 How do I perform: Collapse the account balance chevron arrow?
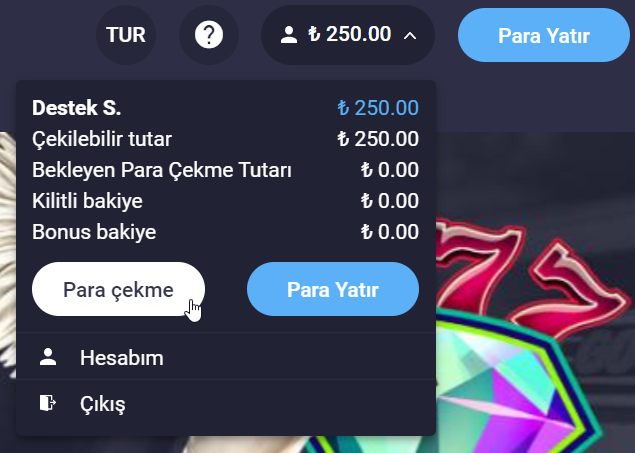click(x=410, y=36)
